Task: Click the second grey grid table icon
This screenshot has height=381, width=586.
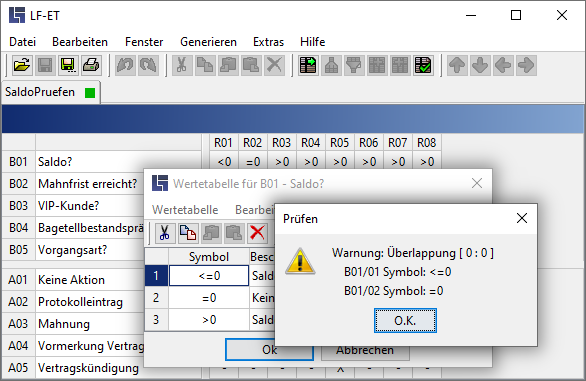Action: (x=400, y=65)
